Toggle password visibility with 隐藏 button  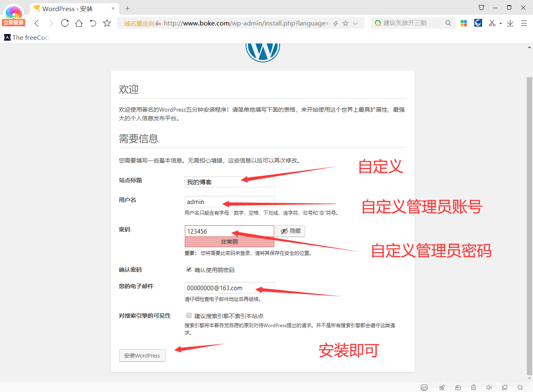coord(290,231)
